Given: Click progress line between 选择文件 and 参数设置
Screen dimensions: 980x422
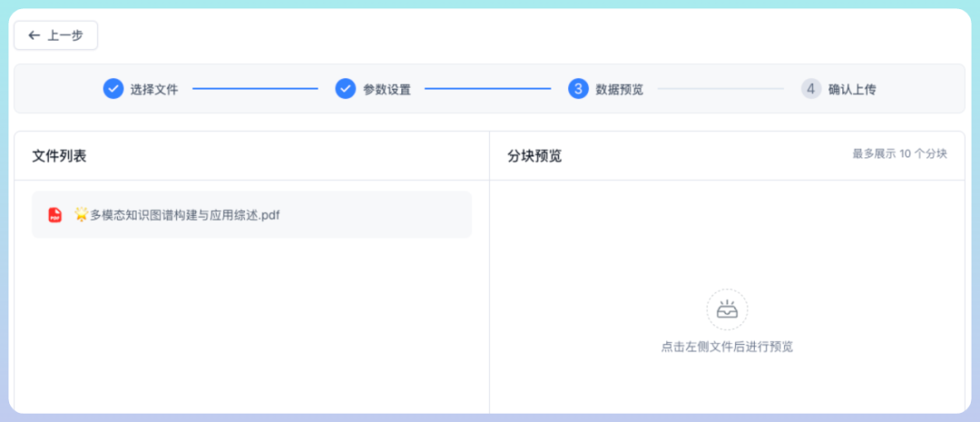Looking at the screenshot, I should point(255,89).
